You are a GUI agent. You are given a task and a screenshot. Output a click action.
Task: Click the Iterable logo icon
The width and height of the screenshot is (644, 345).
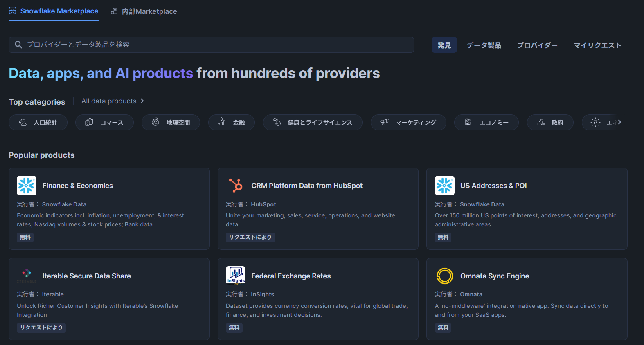pyautogui.click(x=27, y=276)
